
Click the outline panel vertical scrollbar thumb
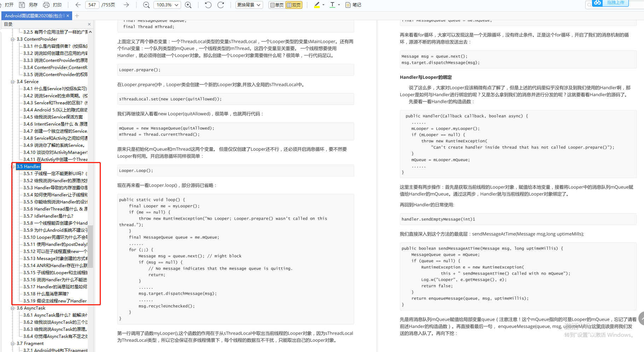pyautogui.click(x=90, y=246)
